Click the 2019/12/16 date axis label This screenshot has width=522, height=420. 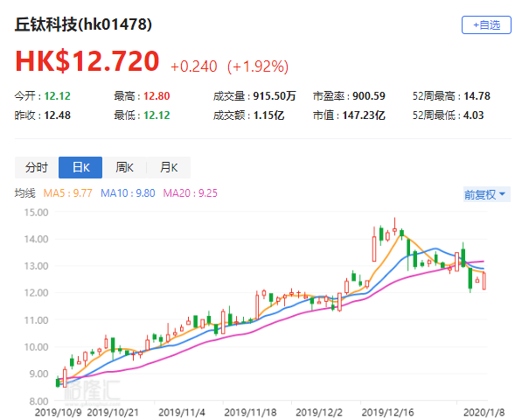coord(388,413)
